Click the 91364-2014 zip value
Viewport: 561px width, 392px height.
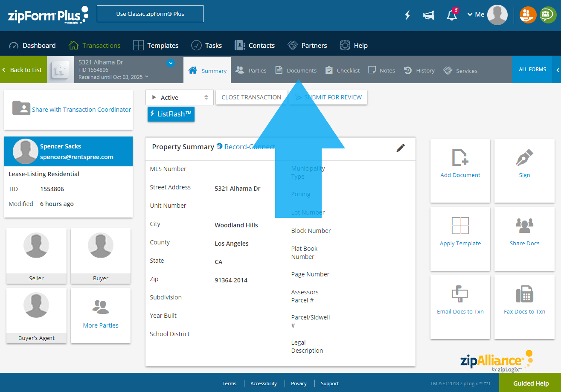click(x=231, y=280)
